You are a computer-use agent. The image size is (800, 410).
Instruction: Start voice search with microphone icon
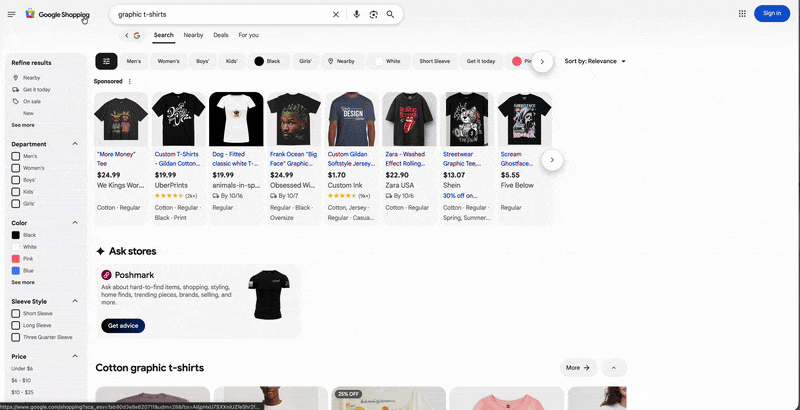tap(357, 14)
